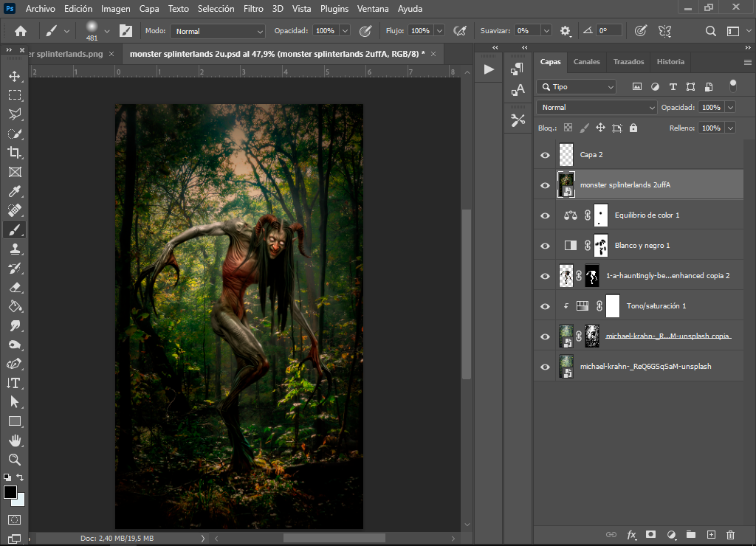Select the Move tool

click(15, 76)
